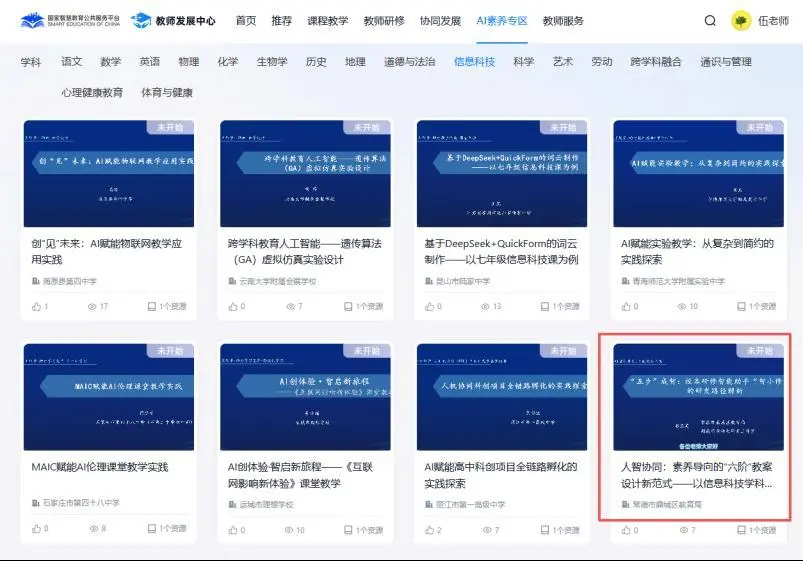The image size is (803, 561).
Task: Click resource icon on DeepSeek+QuickForm card
Action: click(x=545, y=306)
